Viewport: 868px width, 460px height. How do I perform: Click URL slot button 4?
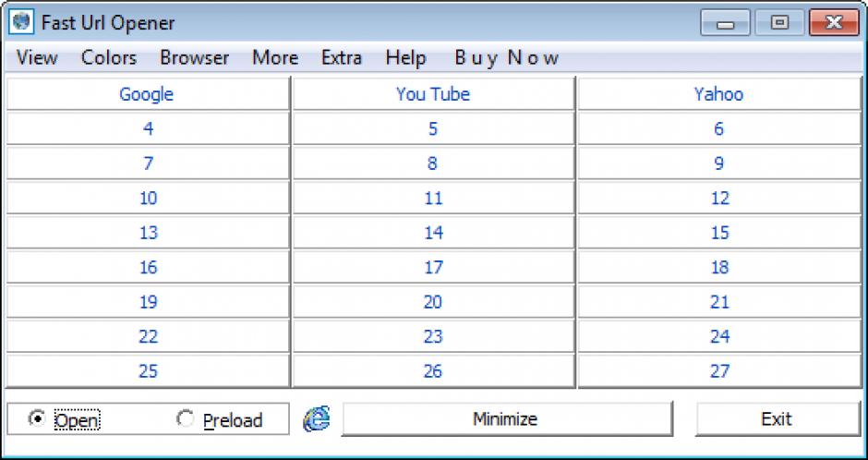click(147, 128)
